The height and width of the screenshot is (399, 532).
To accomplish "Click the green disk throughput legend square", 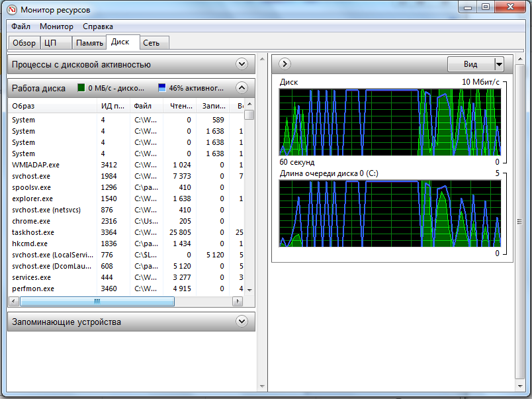I will (x=81, y=87).
